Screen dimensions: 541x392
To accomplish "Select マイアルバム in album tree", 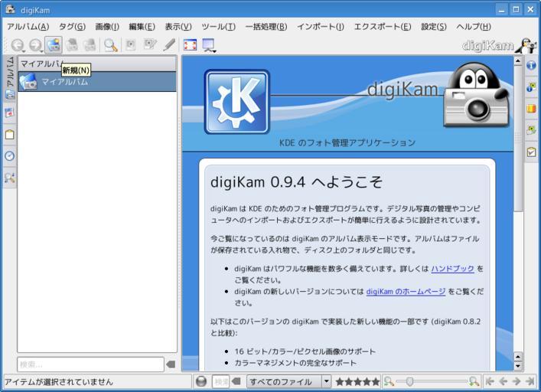I will pos(64,81).
